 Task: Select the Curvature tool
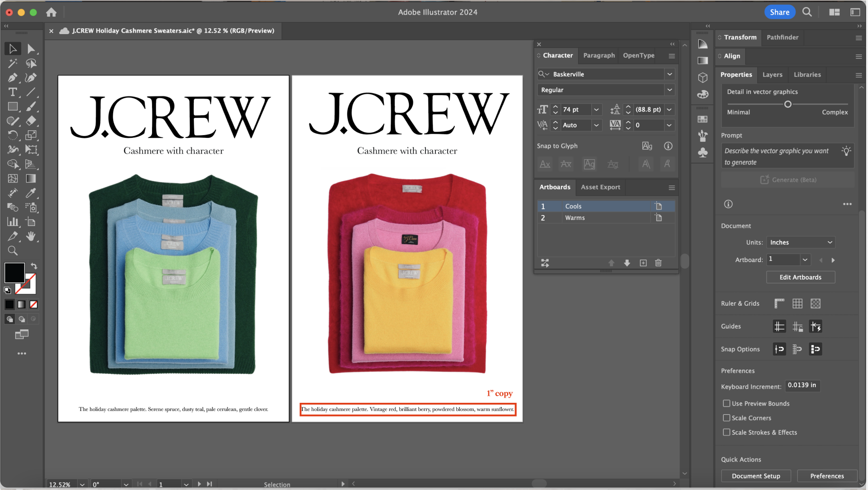click(31, 77)
